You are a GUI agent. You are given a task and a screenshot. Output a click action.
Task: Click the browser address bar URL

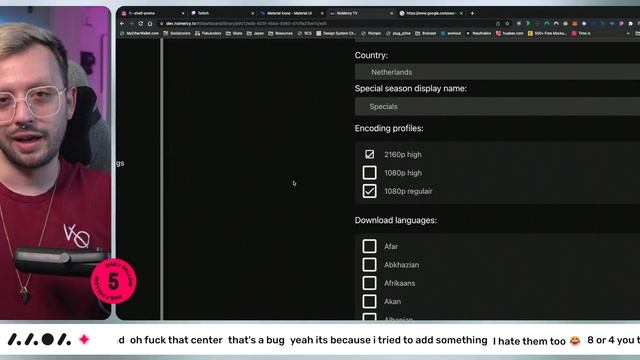coord(247,24)
